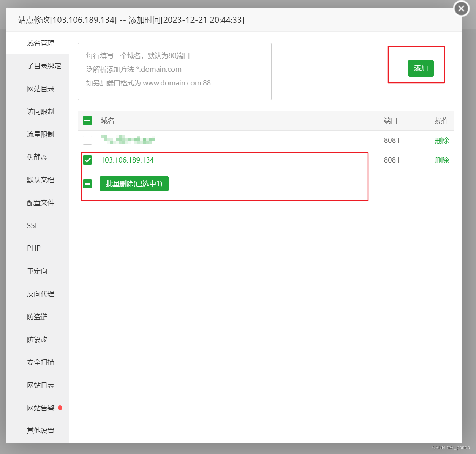
Task: Switch to the 配置文件 tab
Action: pos(38,202)
